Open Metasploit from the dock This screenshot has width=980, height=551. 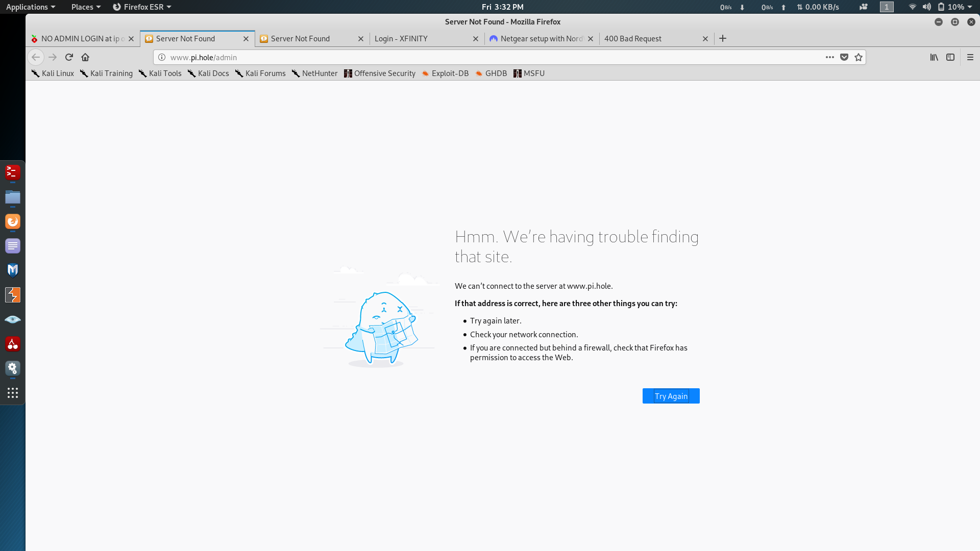[13, 270]
